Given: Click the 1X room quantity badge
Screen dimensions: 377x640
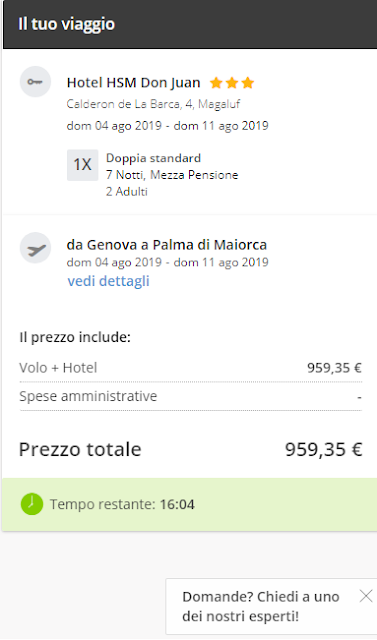Looking at the screenshot, I should click(x=82, y=165).
